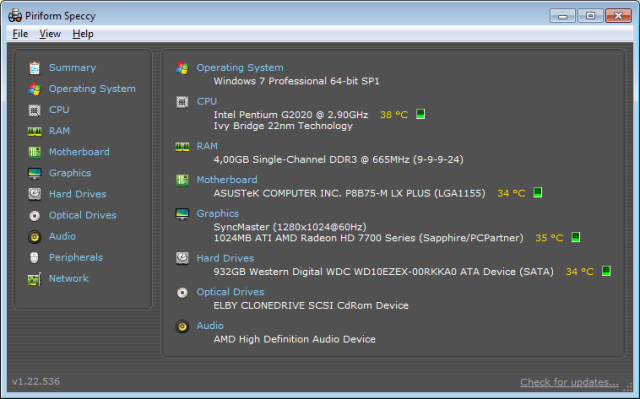
Task: Click 'ASUSTeK COMPUTER INC. P8B75-M LX PLUS' text
Action: pyautogui.click(x=322, y=193)
